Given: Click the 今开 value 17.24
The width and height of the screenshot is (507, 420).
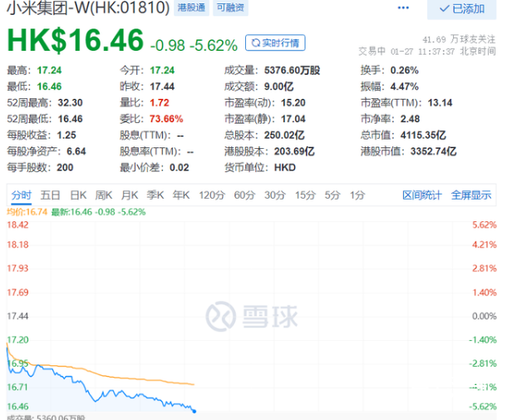Looking at the screenshot, I should pos(162,70).
